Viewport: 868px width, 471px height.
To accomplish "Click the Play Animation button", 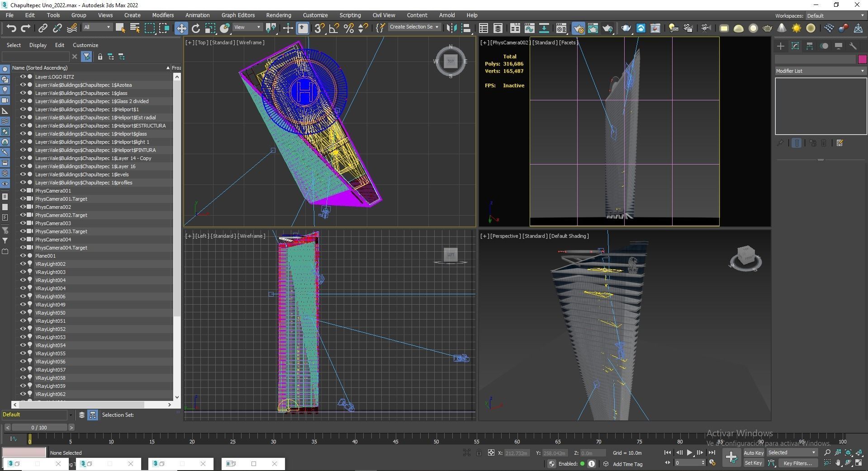I will [x=689, y=452].
